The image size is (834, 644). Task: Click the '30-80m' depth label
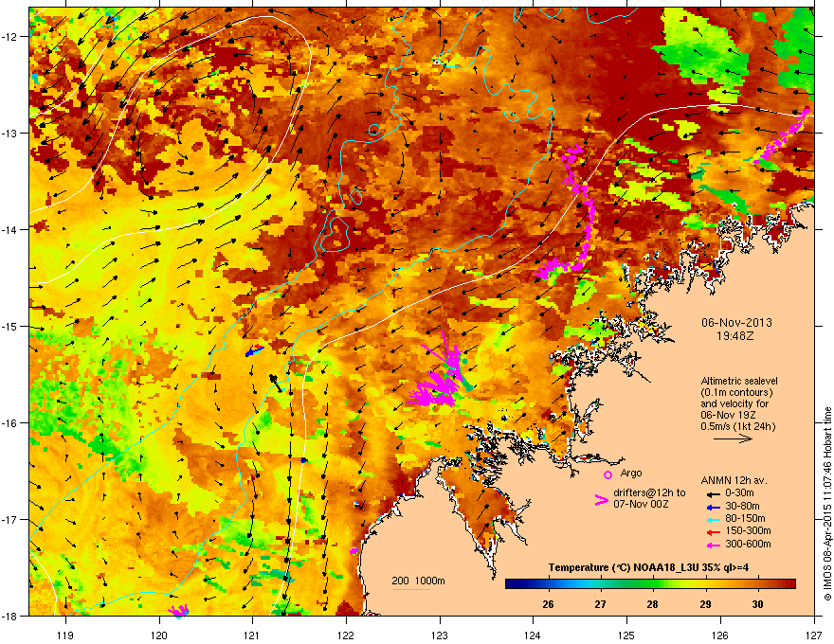[x=742, y=506]
